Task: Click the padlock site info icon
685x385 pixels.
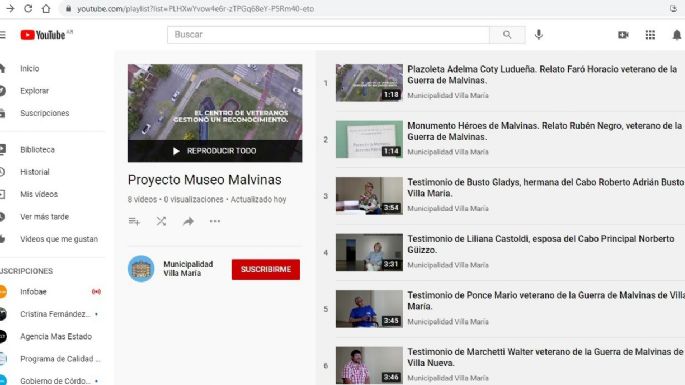Action: tap(68, 9)
